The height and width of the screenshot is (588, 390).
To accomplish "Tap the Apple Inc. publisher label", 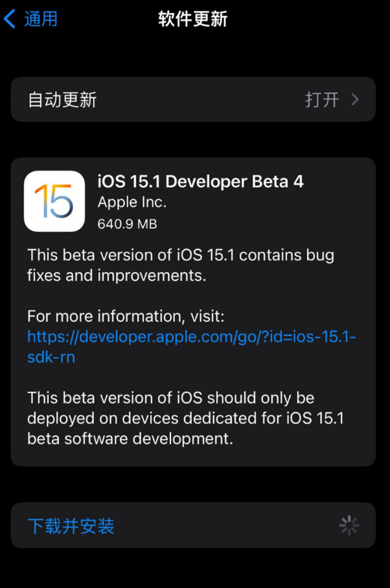I will (132, 202).
